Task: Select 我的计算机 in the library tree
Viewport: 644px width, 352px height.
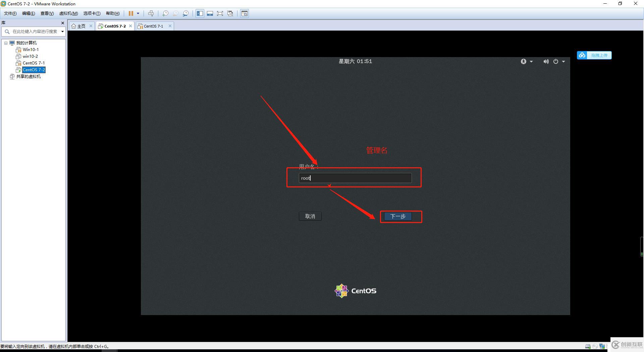Action: click(x=26, y=43)
